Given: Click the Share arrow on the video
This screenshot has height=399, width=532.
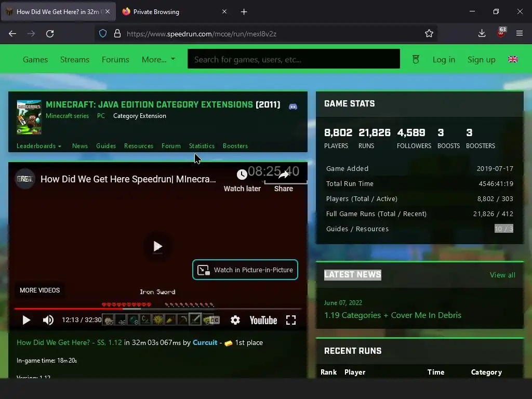Looking at the screenshot, I should [x=284, y=175].
